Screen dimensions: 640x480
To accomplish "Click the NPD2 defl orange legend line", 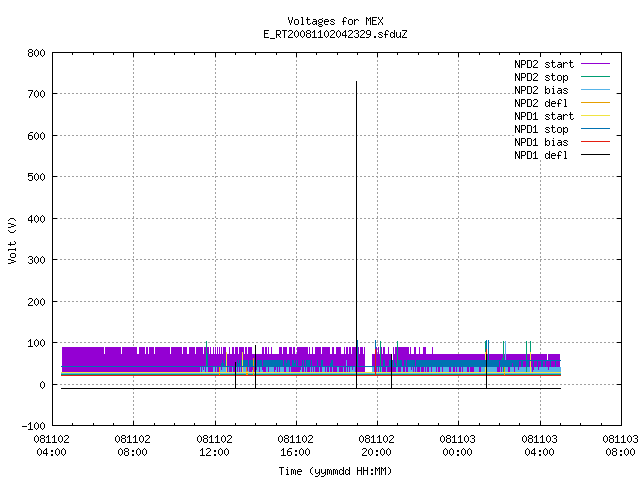I will point(595,102).
